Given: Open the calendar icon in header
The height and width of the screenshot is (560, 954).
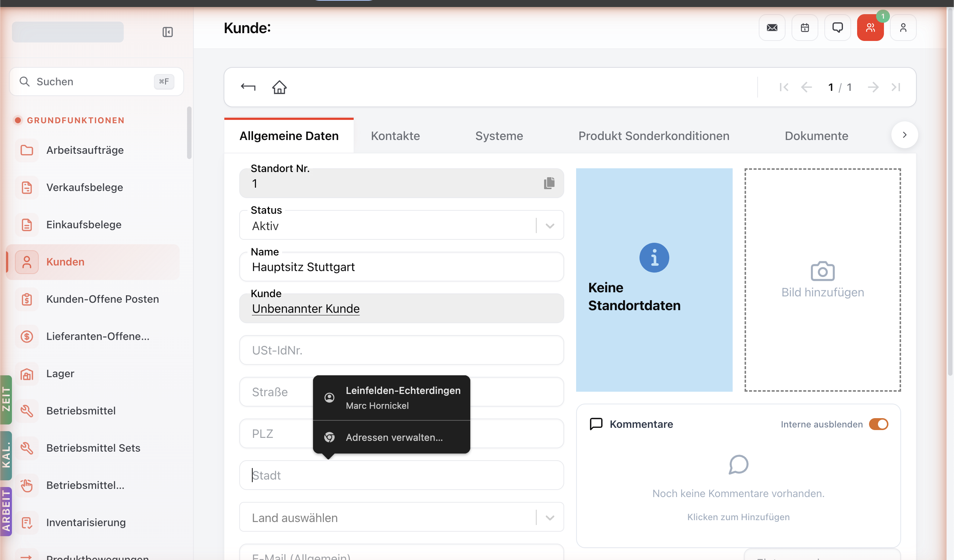Looking at the screenshot, I should click(805, 28).
